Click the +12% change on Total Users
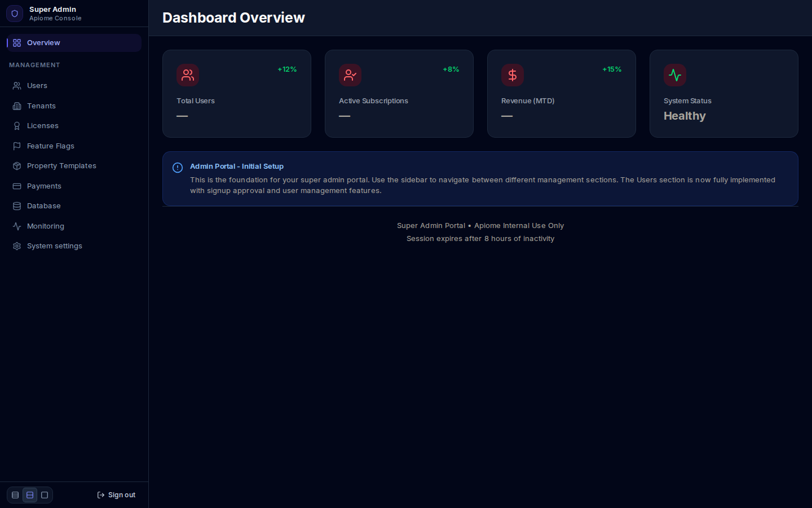The width and height of the screenshot is (812, 508). [287, 69]
